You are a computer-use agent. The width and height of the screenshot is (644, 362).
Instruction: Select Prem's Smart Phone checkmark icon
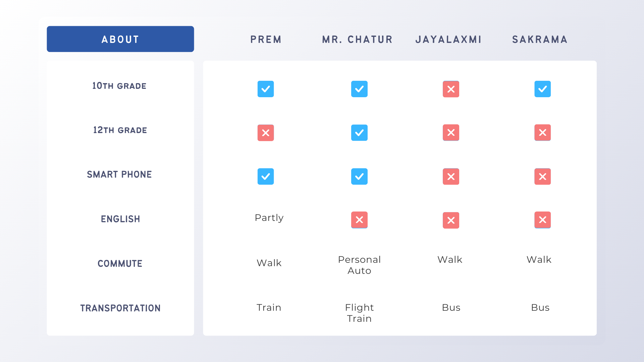tap(266, 176)
